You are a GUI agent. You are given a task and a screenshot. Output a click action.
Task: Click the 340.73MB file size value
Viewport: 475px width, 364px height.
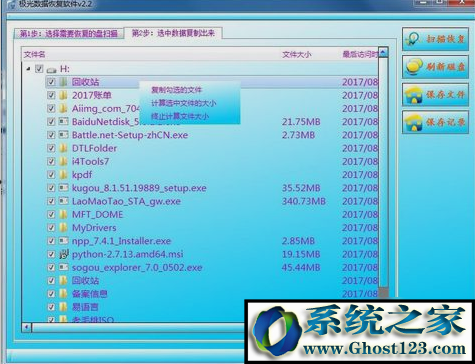tap(304, 201)
